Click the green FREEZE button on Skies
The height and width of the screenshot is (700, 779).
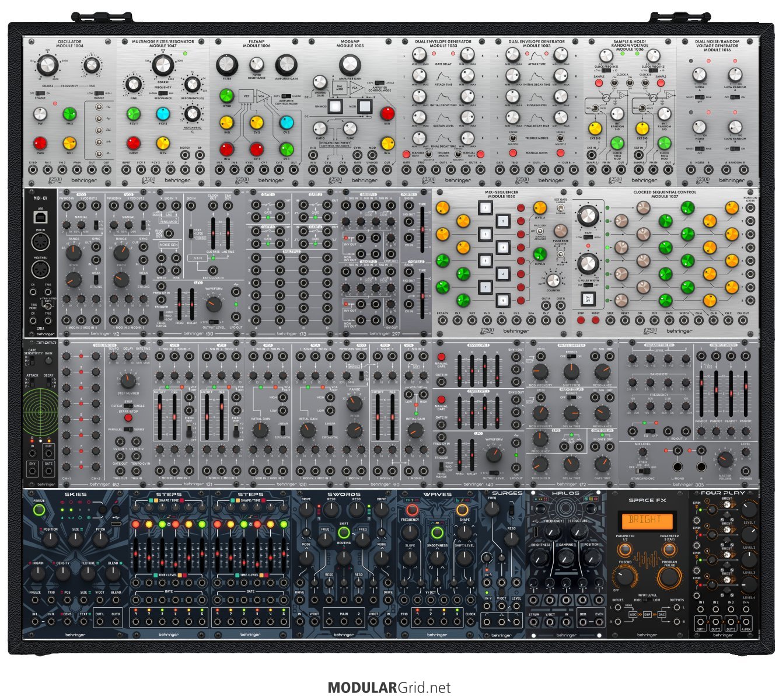[x=39, y=510]
